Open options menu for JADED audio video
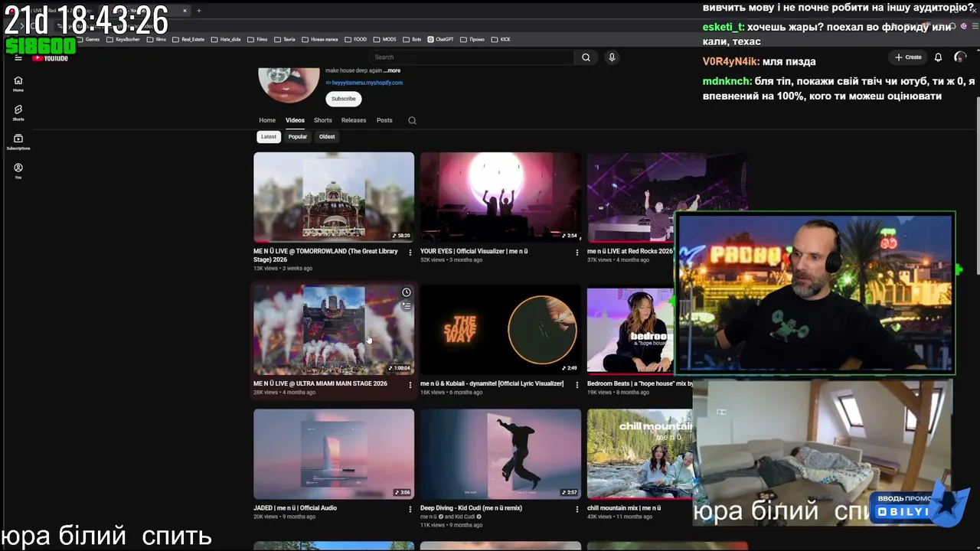This screenshot has width=980, height=551. click(410, 509)
